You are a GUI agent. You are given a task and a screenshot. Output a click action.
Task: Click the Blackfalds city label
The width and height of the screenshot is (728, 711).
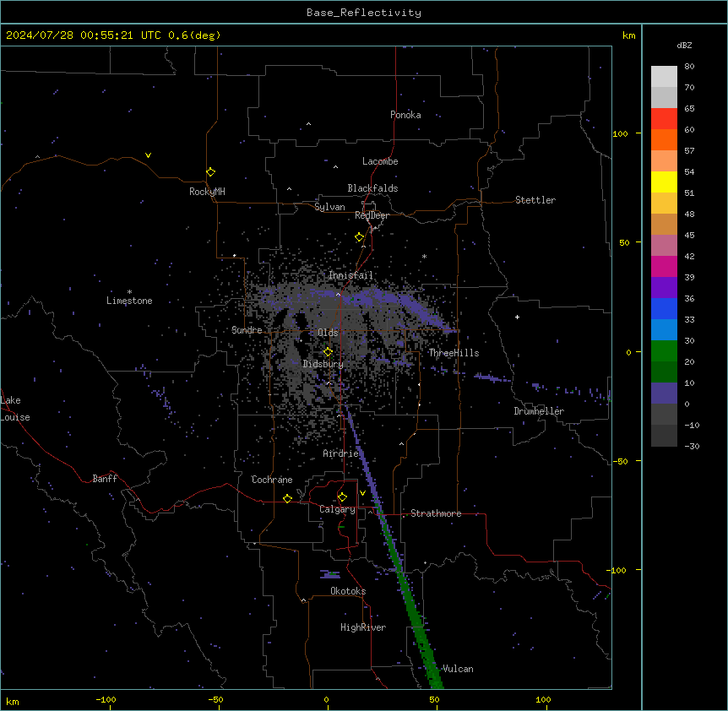[372, 188]
